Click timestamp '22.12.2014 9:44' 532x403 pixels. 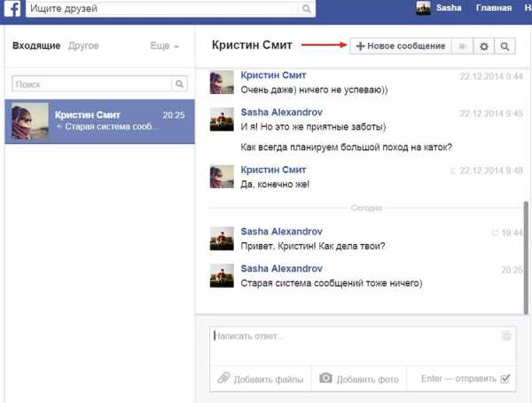pos(491,76)
